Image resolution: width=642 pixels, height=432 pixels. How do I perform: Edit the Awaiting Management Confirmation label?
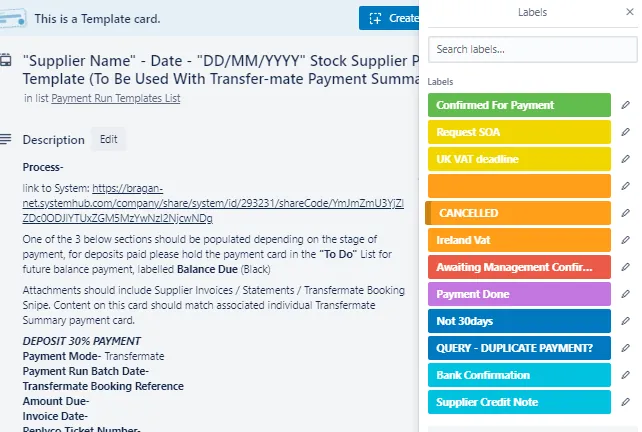[625, 267]
